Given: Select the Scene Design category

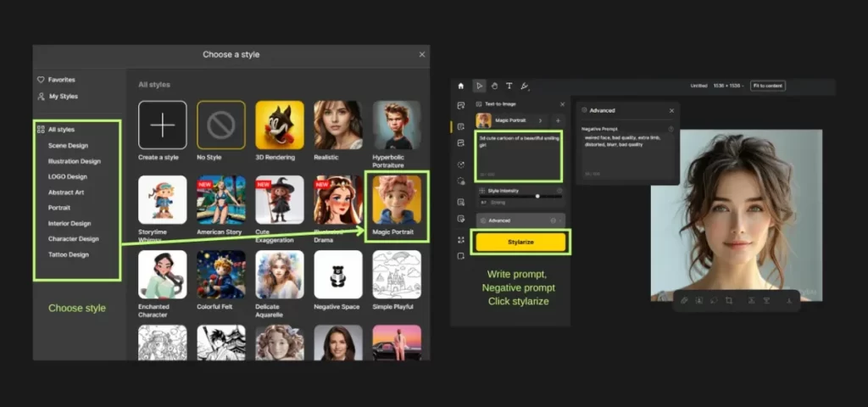Looking at the screenshot, I should tap(68, 146).
